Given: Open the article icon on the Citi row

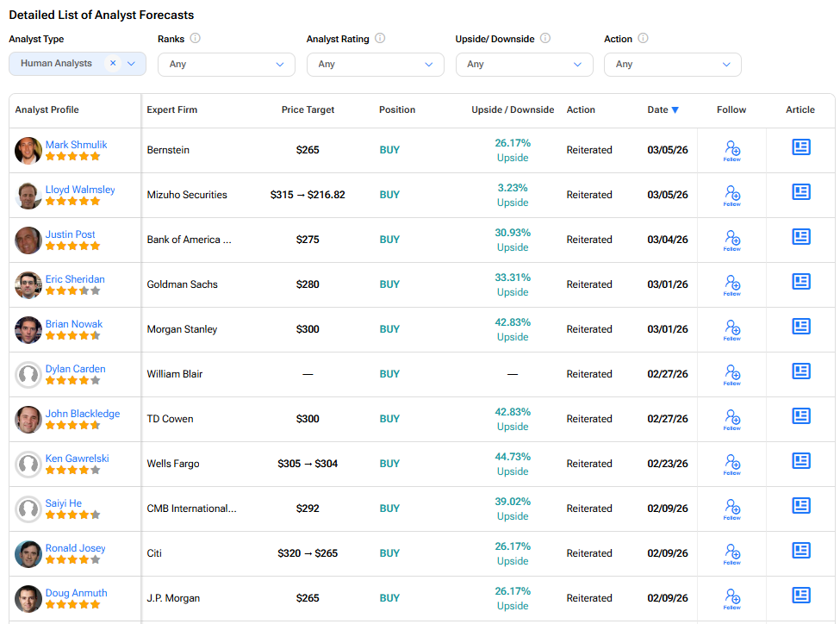Looking at the screenshot, I should (800, 550).
